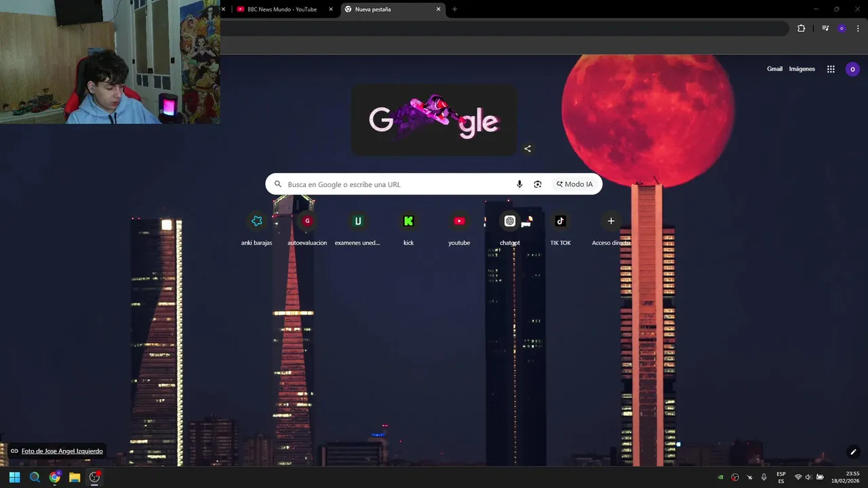
Task: Open the youtube shortcut tile
Action: click(459, 229)
